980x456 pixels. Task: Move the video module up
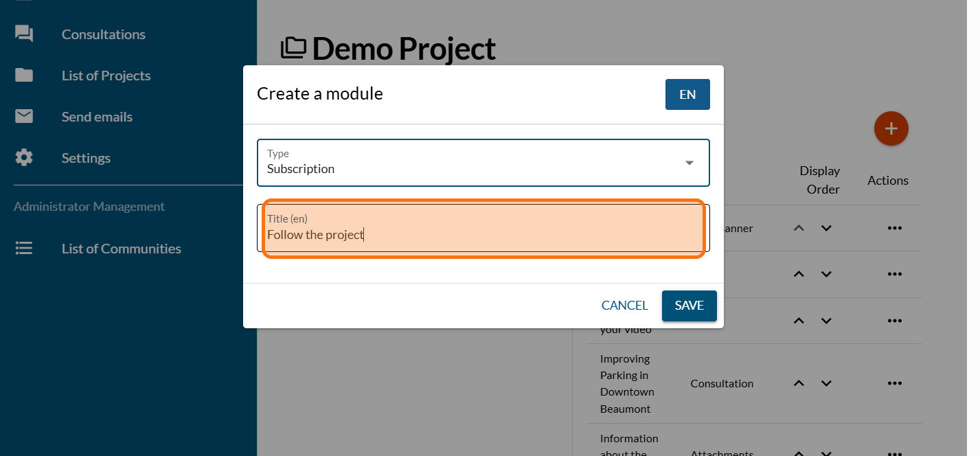pos(799,321)
